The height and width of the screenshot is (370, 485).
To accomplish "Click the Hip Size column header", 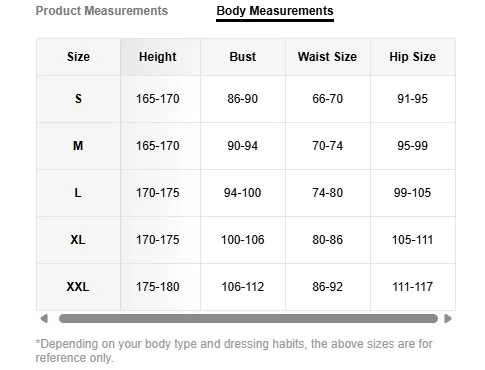I will pyautogui.click(x=413, y=57).
